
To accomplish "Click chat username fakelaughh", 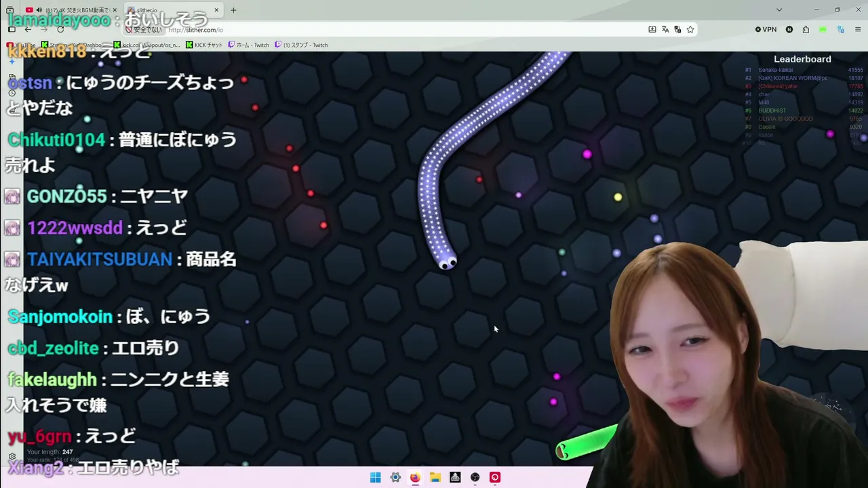I will [52, 380].
